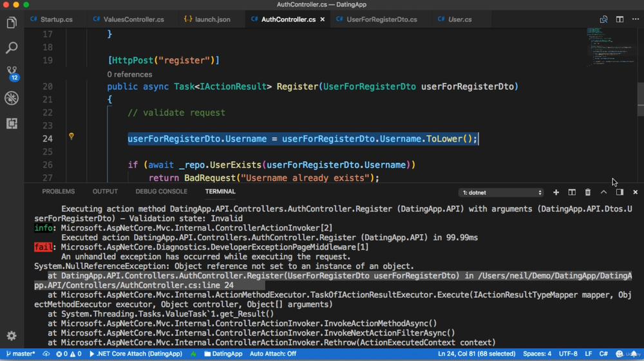Click Ln 24, Col 81 position indicator

(x=477, y=354)
